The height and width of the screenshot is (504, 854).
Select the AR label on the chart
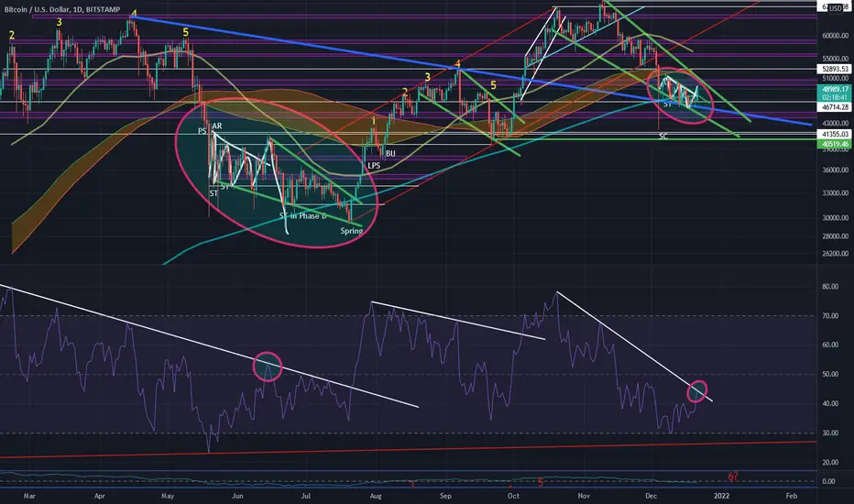217,126
